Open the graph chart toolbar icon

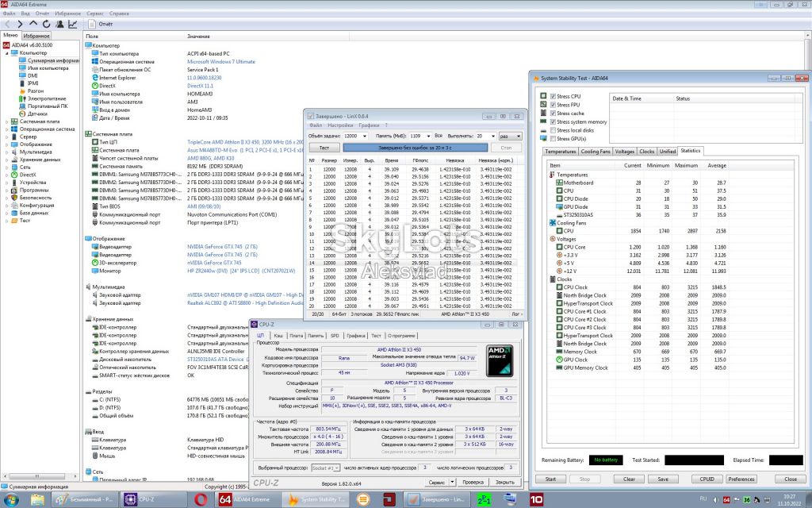click(x=73, y=24)
